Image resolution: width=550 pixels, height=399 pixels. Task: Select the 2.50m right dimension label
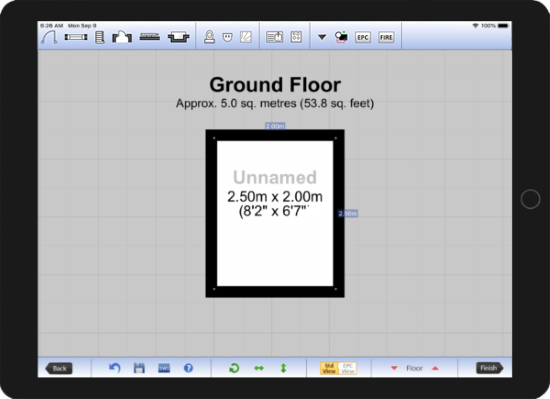348,213
